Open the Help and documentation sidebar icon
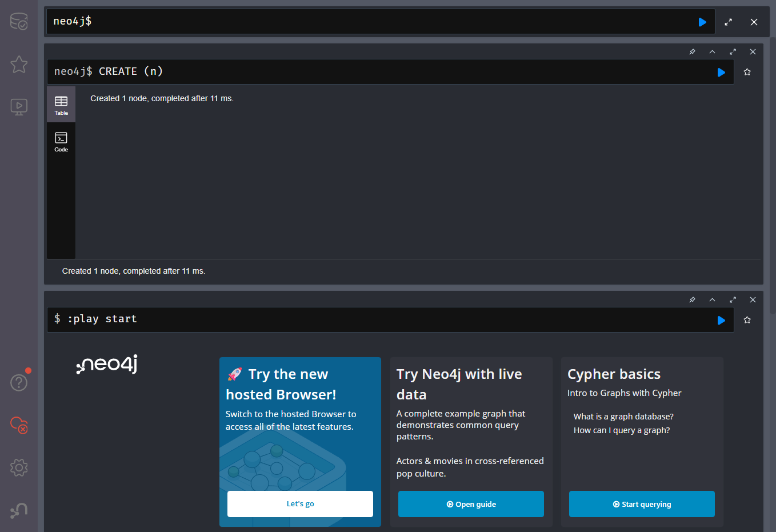 coord(19,382)
